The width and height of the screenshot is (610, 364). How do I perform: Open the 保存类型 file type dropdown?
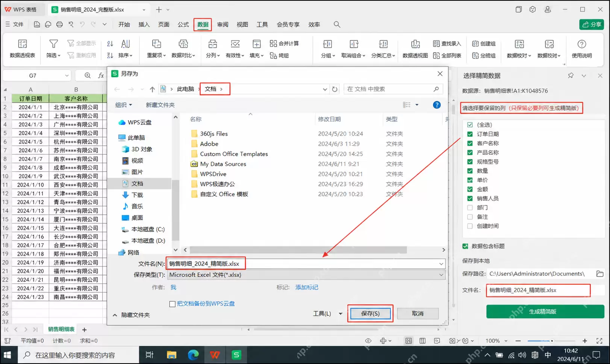point(306,275)
